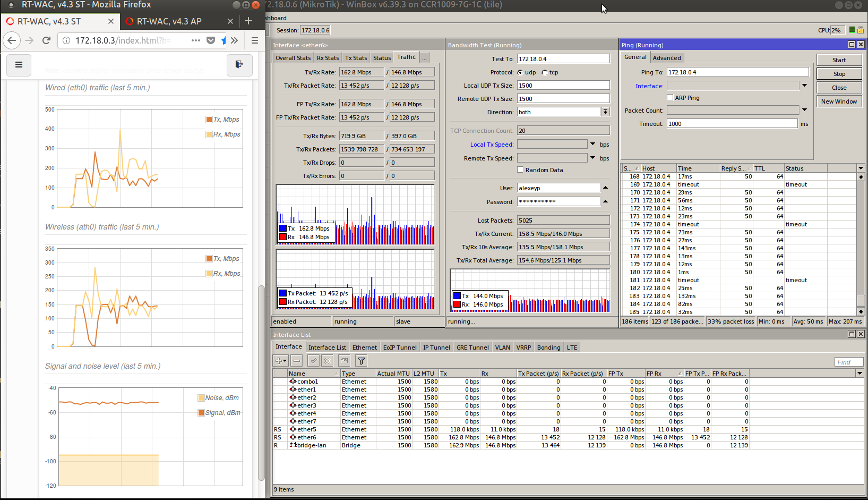Click the disable X icon in Interface List
The image size is (868, 500).
point(327,361)
